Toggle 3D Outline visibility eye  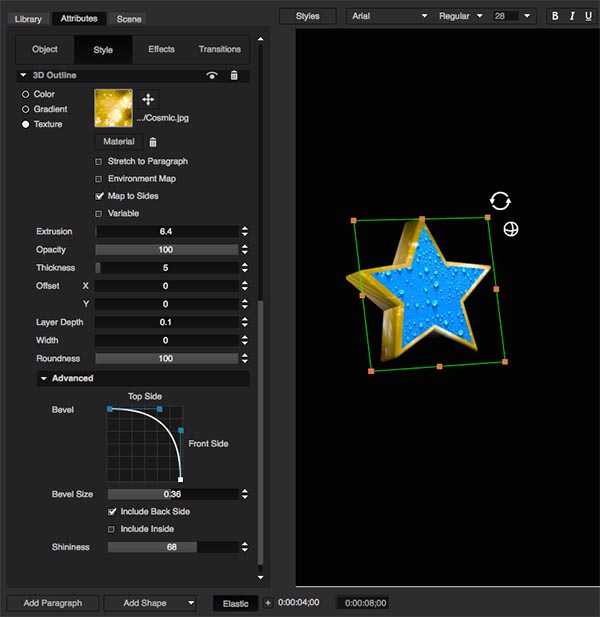(212, 76)
